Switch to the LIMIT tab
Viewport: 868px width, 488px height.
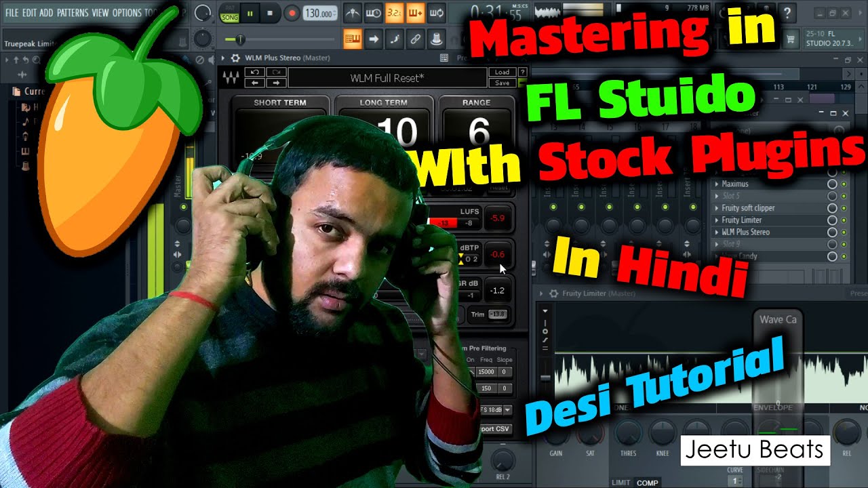point(621,483)
